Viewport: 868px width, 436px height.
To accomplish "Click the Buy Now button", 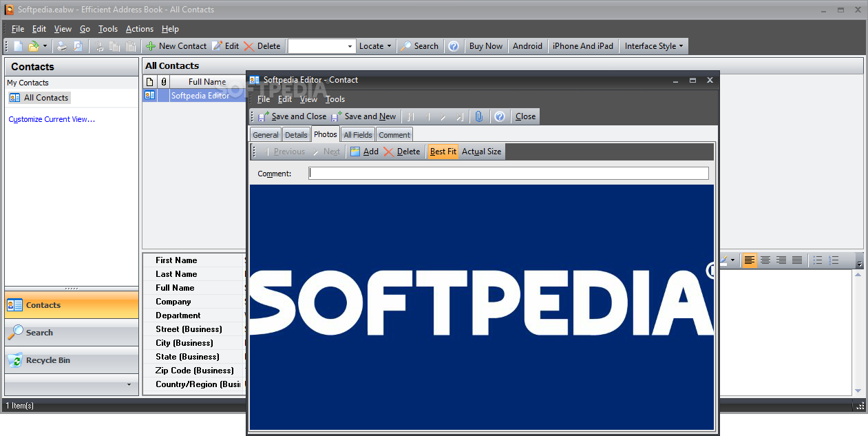I will coord(486,46).
